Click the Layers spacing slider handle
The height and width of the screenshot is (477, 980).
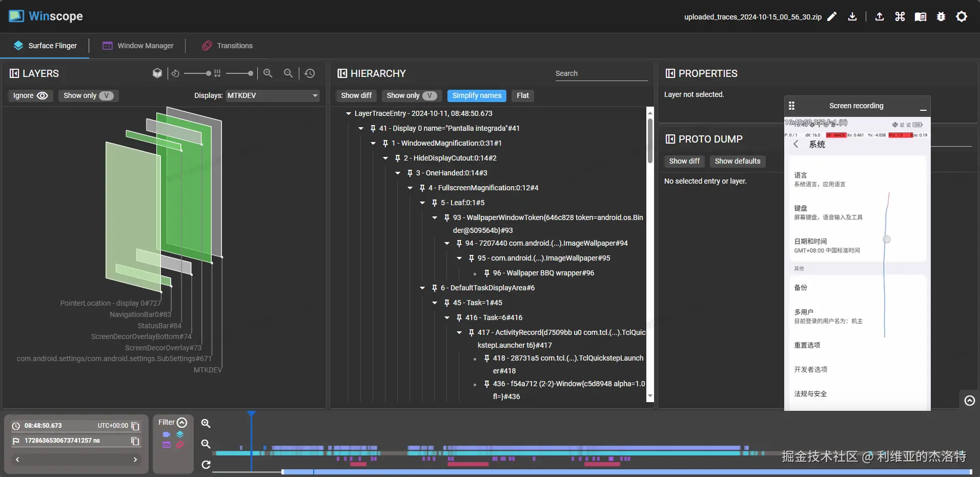[250, 73]
